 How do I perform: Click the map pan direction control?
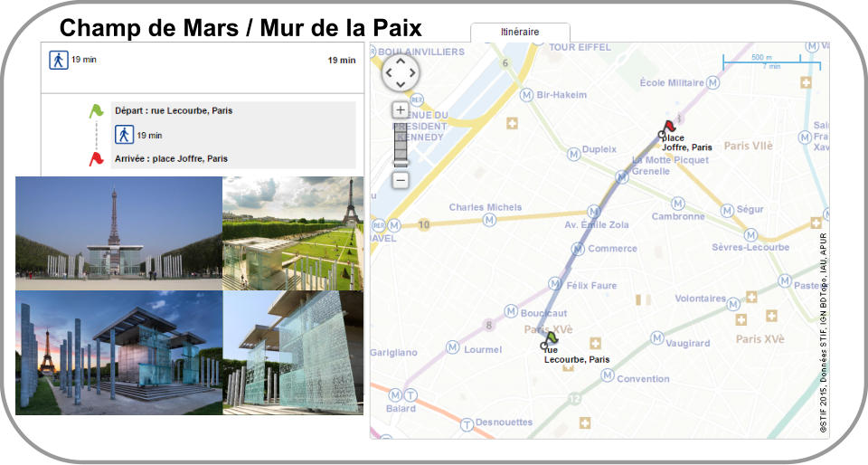click(401, 72)
